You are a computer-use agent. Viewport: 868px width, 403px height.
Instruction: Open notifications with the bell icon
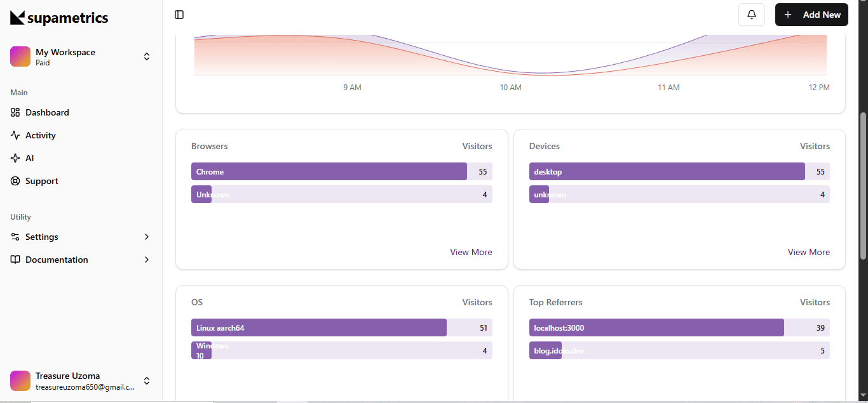point(751,14)
